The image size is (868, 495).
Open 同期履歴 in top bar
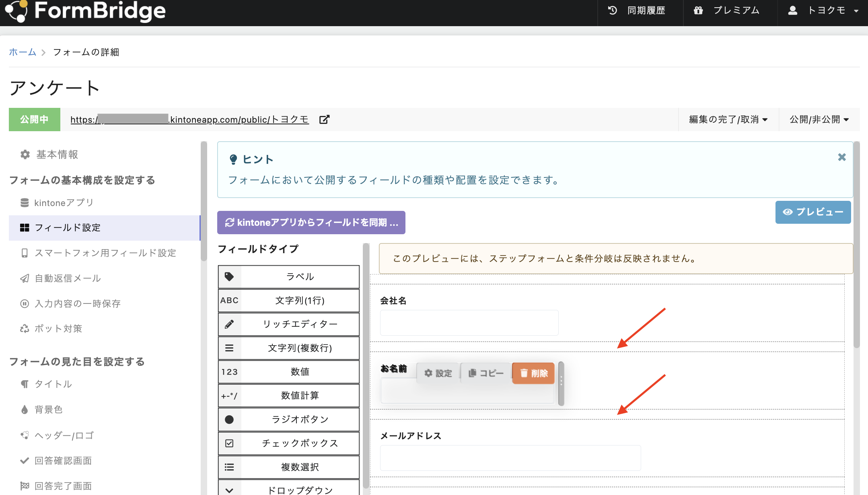640,10
